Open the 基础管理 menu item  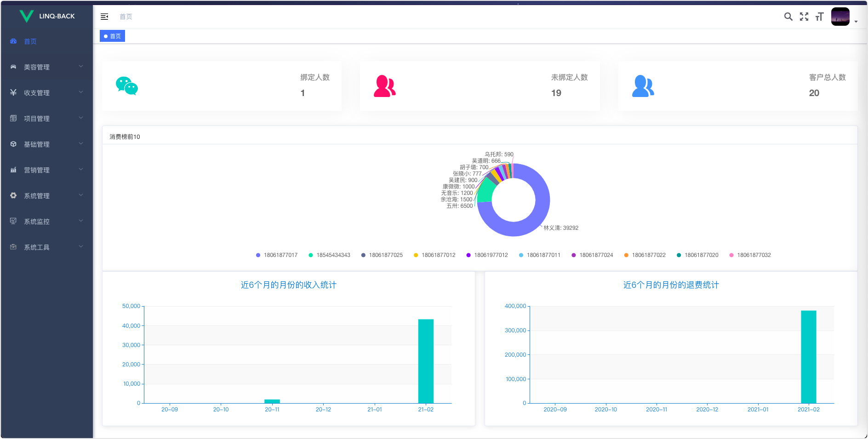(47, 144)
